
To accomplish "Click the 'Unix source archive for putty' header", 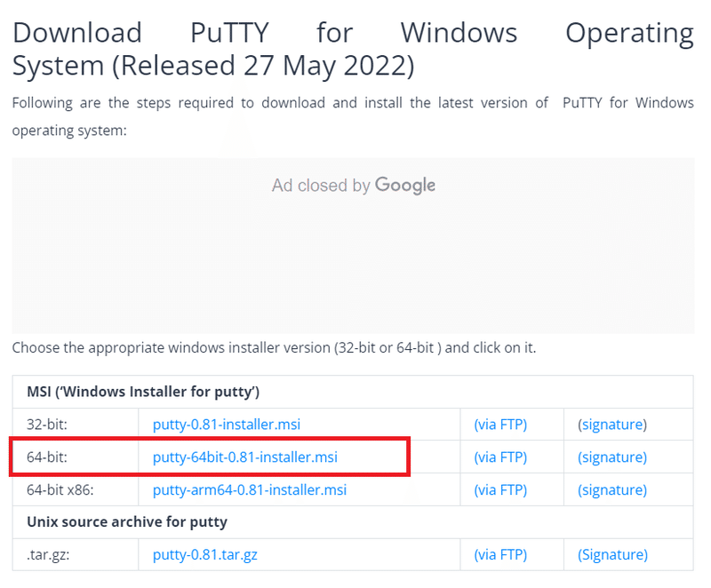I will coord(127,522).
